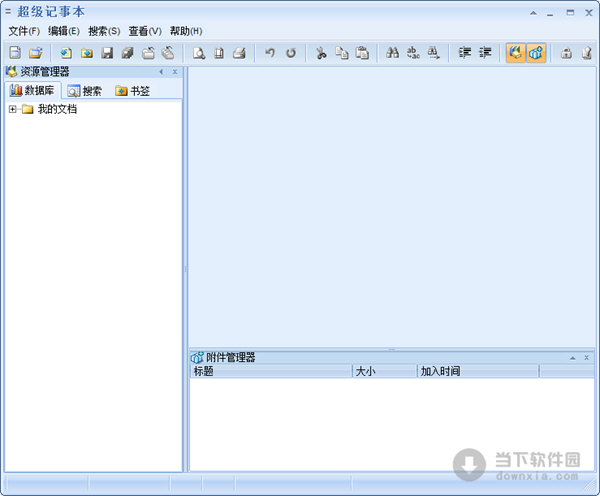Click the 附件管理器 panel title
Viewport: 600px width, 496px height.
coord(231,357)
